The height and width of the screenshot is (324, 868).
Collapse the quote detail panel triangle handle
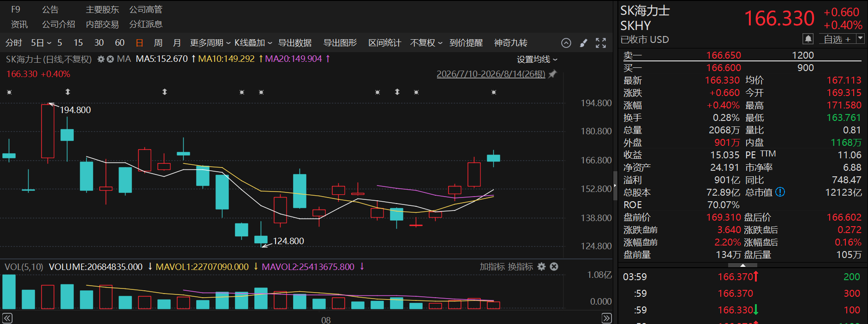[x=742, y=265]
